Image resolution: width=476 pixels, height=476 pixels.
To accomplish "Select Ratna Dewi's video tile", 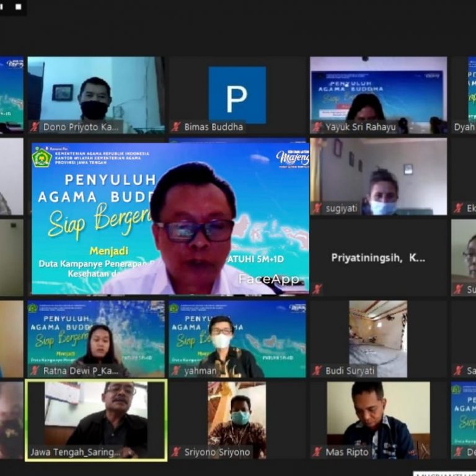I will [96, 339].
